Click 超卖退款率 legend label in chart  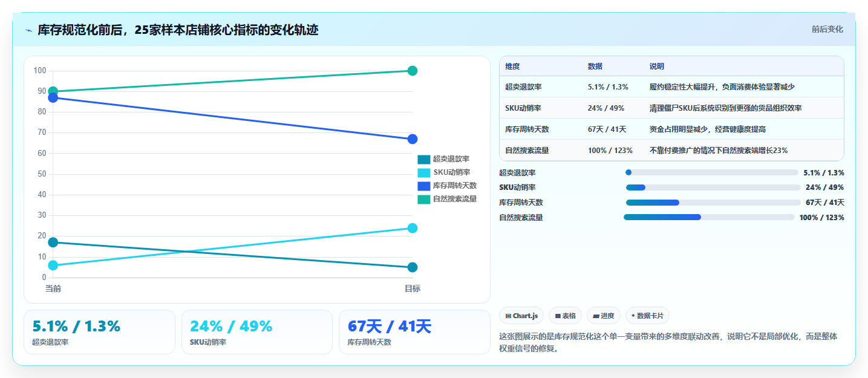click(451, 160)
